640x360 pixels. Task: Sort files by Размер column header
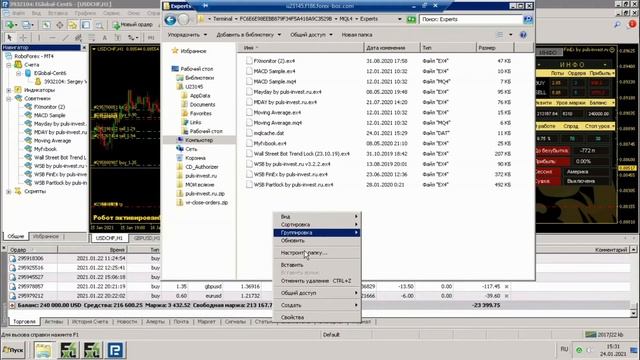[x=495, y=48]
